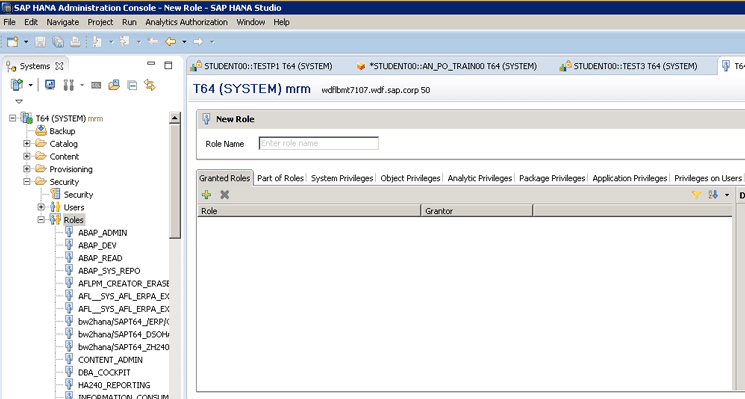Screen dimensions: 745x399
Task: Close the Systems view tab
Action: click(59, 66)
